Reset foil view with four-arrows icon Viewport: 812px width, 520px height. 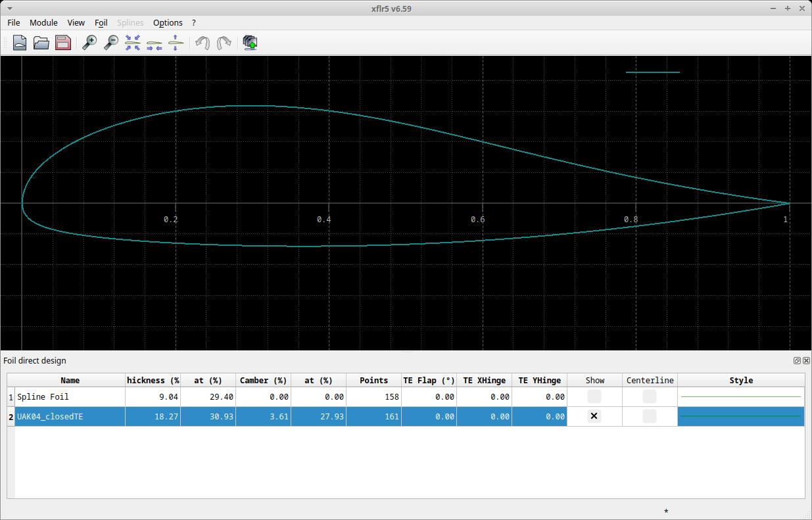133,43
